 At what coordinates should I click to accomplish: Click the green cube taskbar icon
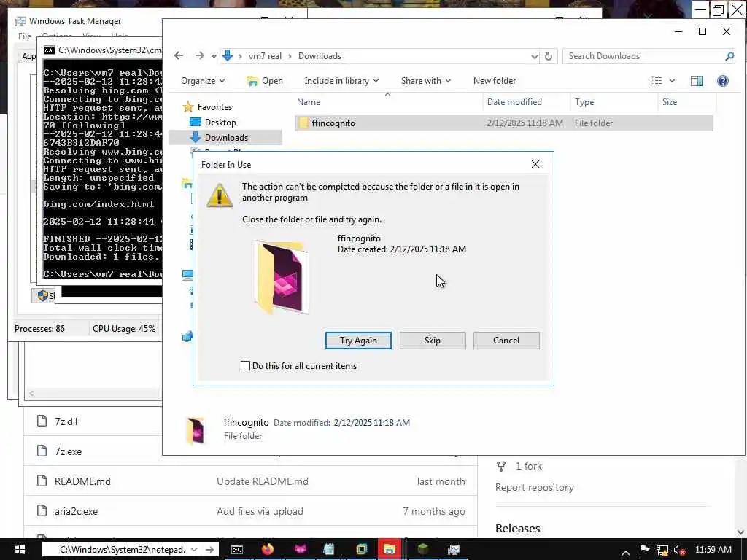[x=422, y=550]
